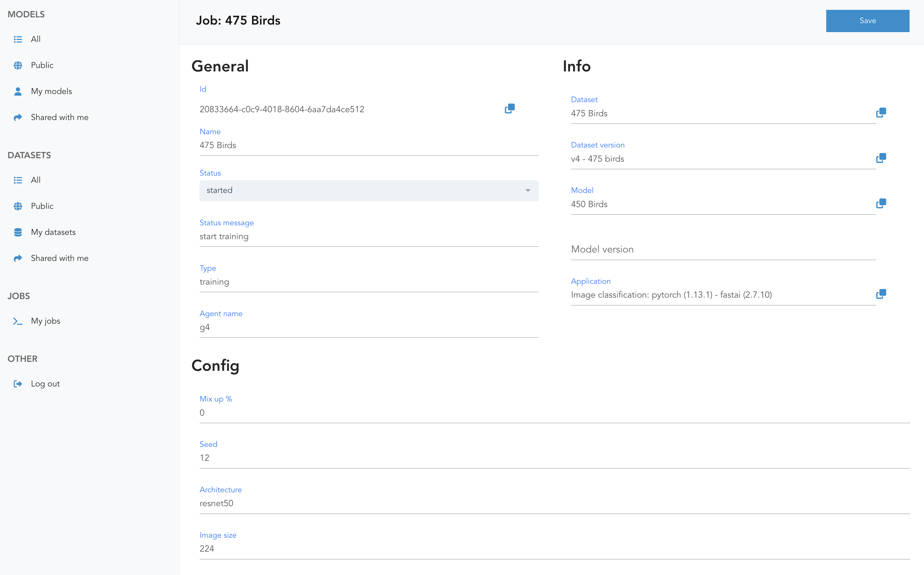Viewport: 924px width, 575px height.
Task: Toggle the Public models section visibility
Action: 42,65
